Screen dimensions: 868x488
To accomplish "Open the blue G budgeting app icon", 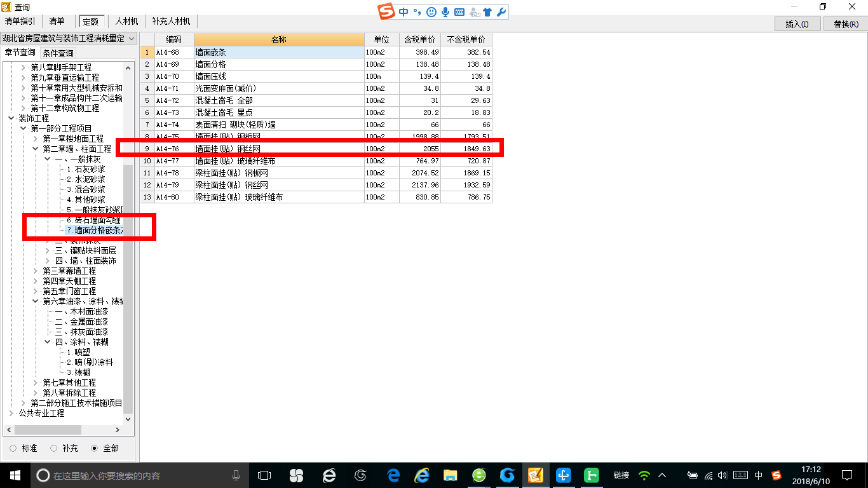I will coord(507,475).
